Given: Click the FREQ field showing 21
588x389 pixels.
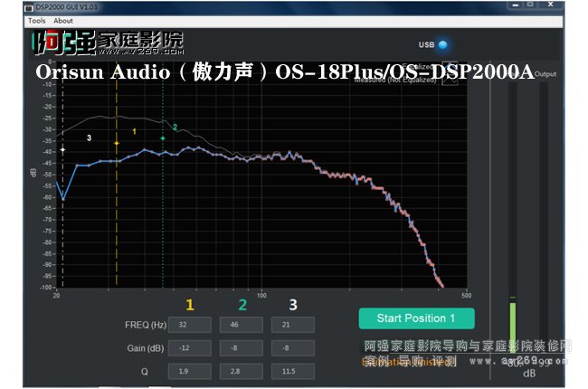Looking at the screenshot, I should click(x=293, y=325).
